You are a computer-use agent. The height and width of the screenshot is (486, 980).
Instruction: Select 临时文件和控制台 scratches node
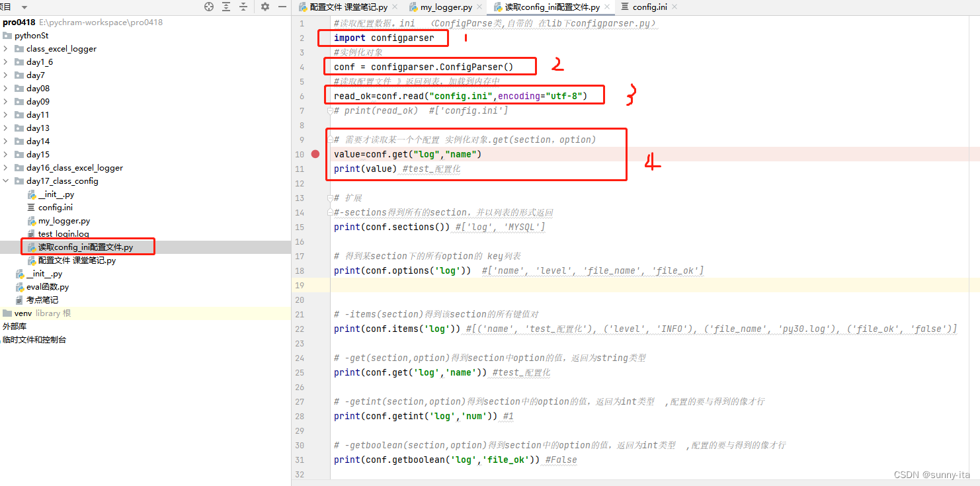(34, 340)
